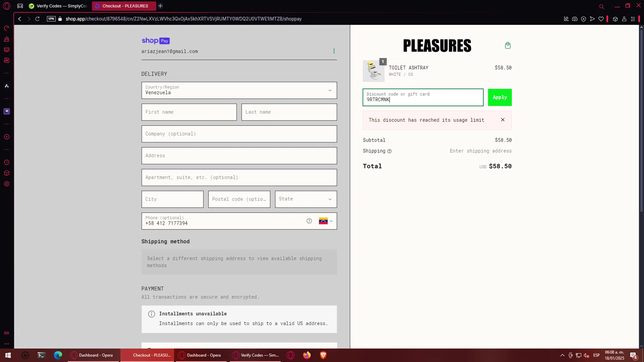The width and height of the screenshot is (644, 362).
Task: Open the profile account icon in toolbar
Action: (624, 19)
